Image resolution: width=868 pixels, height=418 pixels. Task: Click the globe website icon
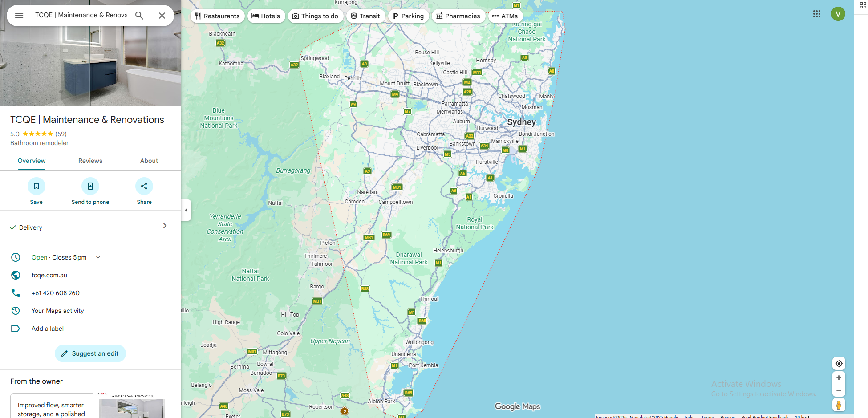pyautogui.click(x=16, y=275)
